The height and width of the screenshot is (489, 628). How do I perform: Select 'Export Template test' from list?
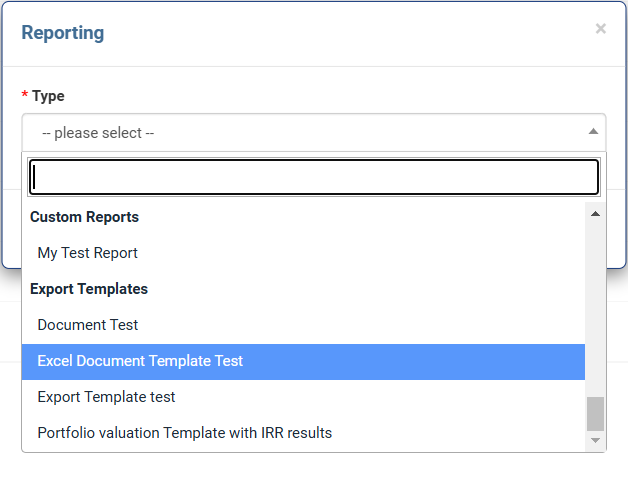point(106,397)
